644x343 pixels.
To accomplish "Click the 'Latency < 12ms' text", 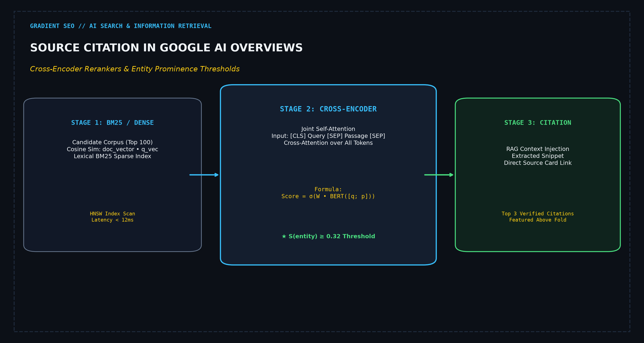I will 112,220.
